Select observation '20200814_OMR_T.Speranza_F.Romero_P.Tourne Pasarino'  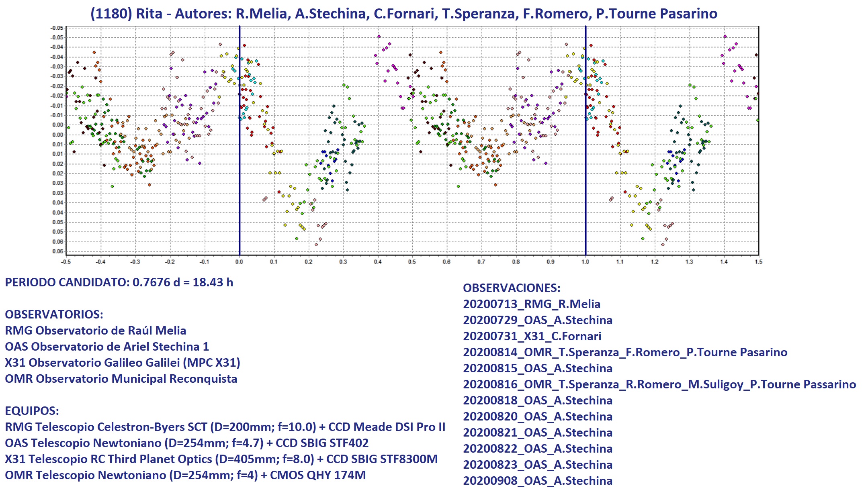coord(625,352)
